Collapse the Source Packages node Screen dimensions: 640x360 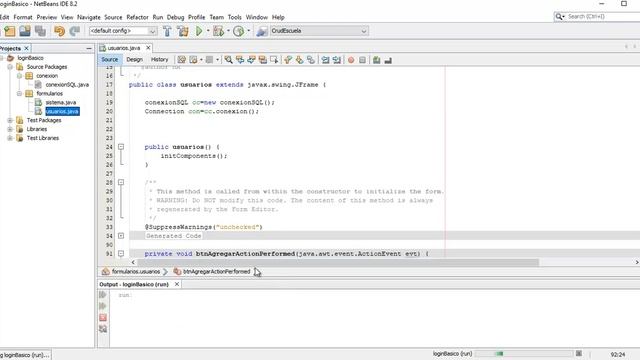10,67
